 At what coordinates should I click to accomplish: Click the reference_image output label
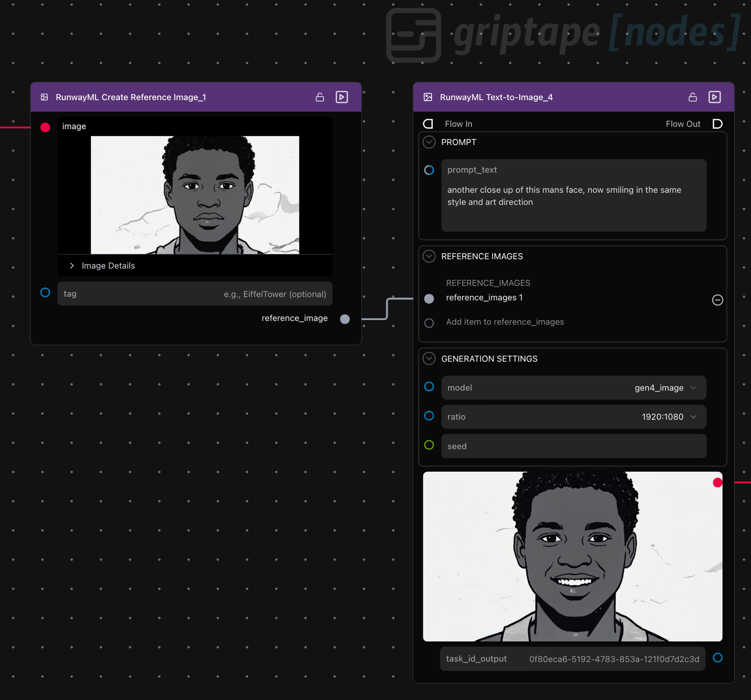[295, 318]
